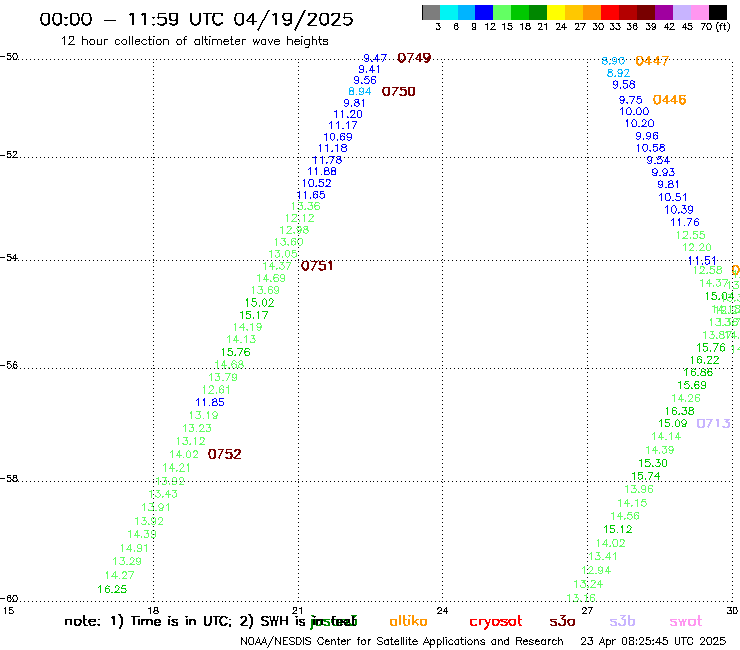
Task: Click the yellow swatch in the wave-height legend
Action: pyautogui.click(x=556, y=13)
